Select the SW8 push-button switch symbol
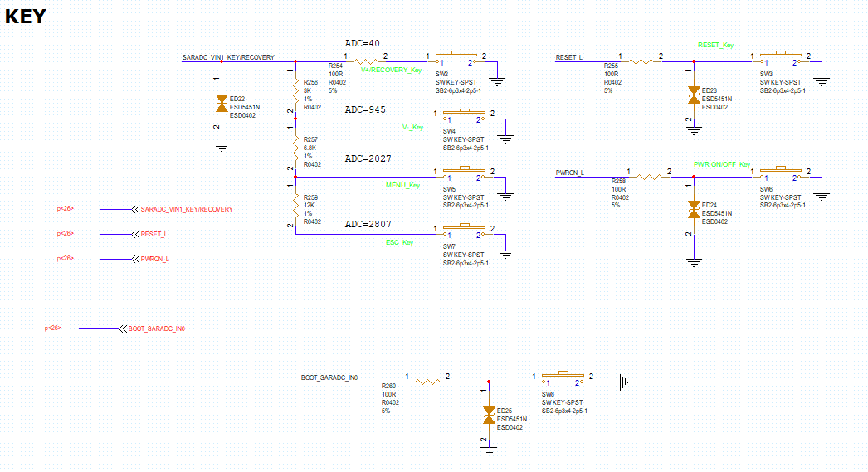Screen dimensions: 868x472 (x=563, y=378)
